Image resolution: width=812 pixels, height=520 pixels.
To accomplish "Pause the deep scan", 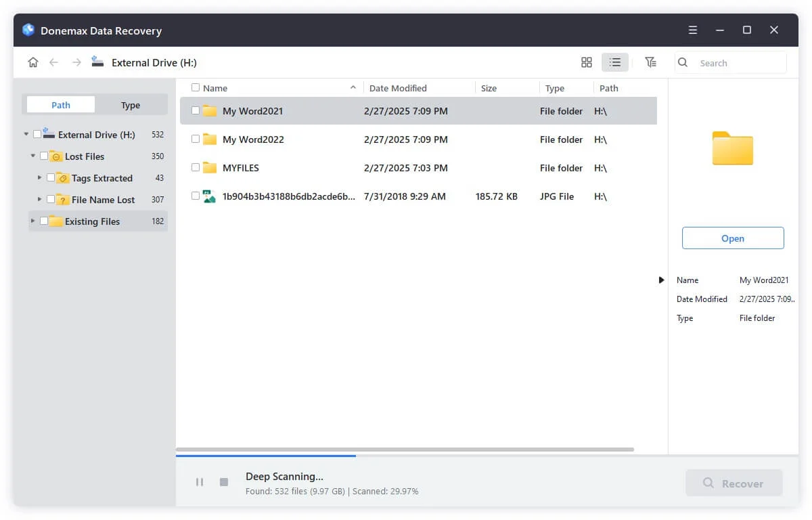I will 200,481.
